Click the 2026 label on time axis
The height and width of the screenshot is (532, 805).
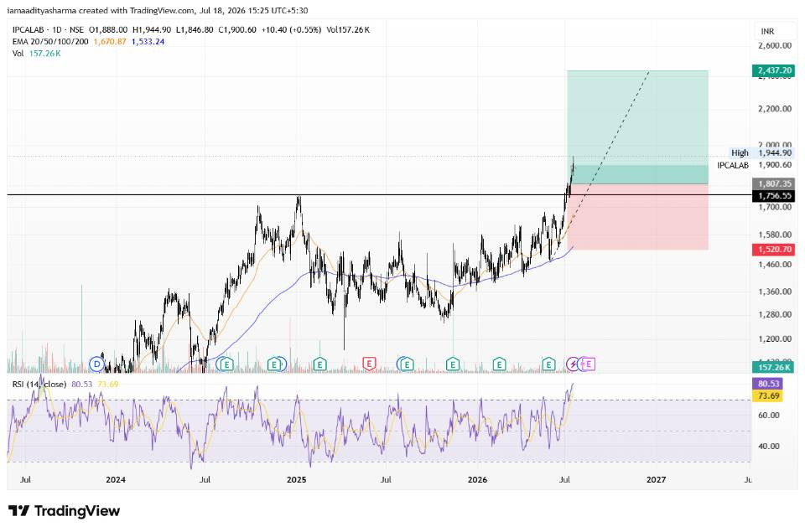[477, 480]
